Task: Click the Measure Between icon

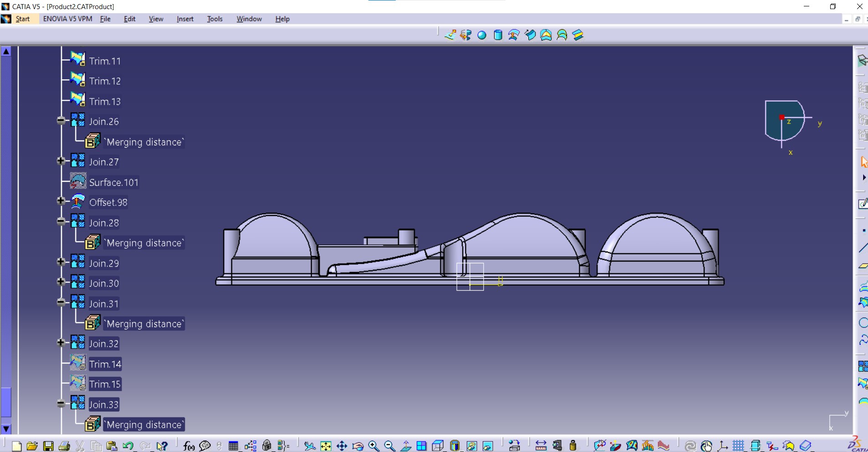Action: pyautogui.click(x=541, y=446)
